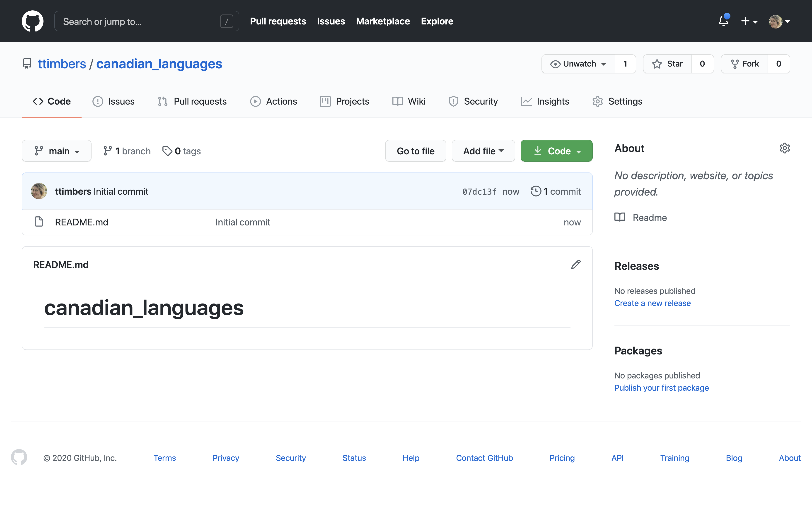Screen dimensions: 812x507
Task: Open the Add file dropdown
Action: click(x=483, y=151)
